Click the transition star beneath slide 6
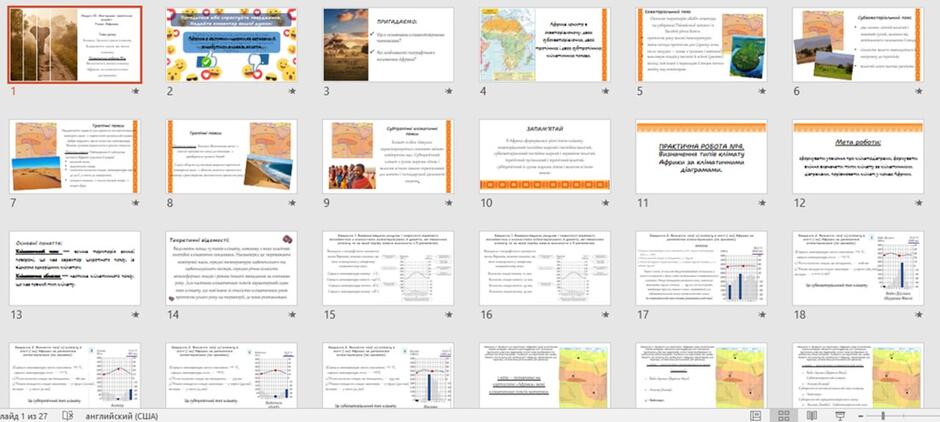The height and width of the screenshot is (422, 940). (x=918, y=91)
